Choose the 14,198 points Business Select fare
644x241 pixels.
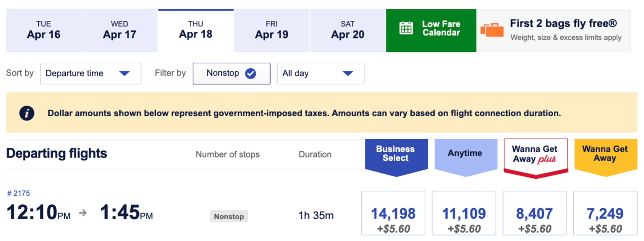[x=393, y=213]
